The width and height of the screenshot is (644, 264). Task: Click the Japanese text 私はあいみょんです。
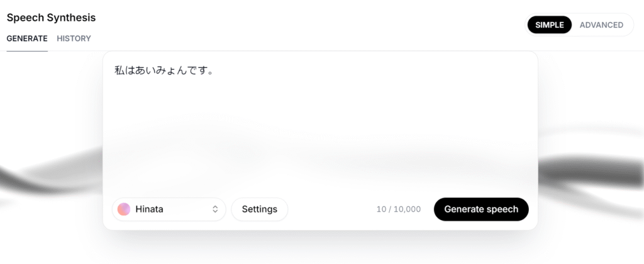pos(164,70)
